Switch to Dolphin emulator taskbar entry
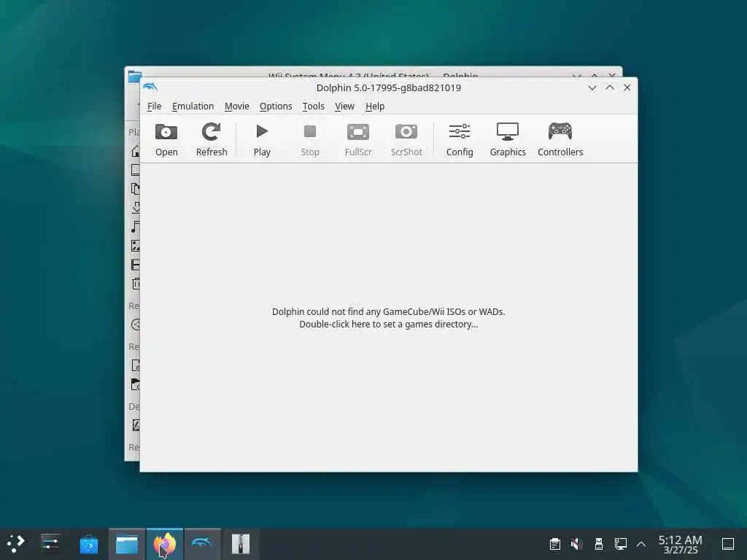Screen dimensions: 747x560 point(203,544)
